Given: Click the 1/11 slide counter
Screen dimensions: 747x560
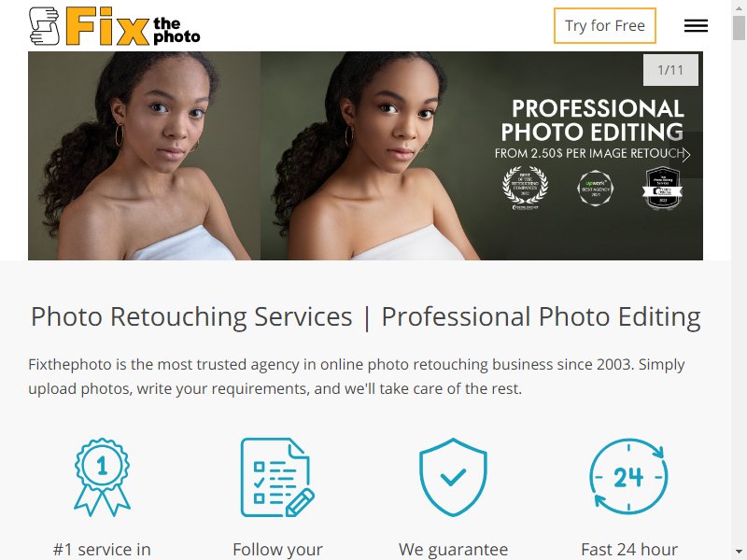Looking at the screenshot, I should pyautogui.click(x=670, y=70).
